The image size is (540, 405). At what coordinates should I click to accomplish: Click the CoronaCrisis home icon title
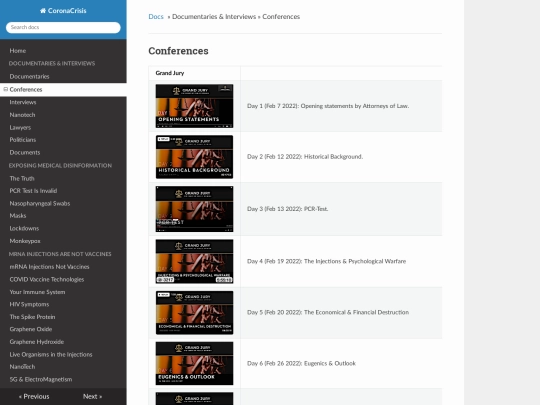pos(63,11)
